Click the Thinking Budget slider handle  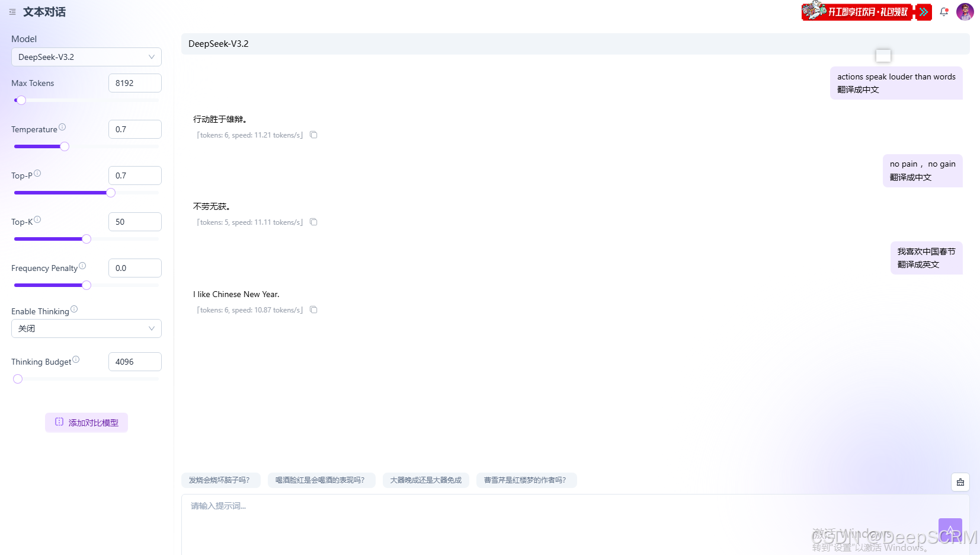pos(18,379)
